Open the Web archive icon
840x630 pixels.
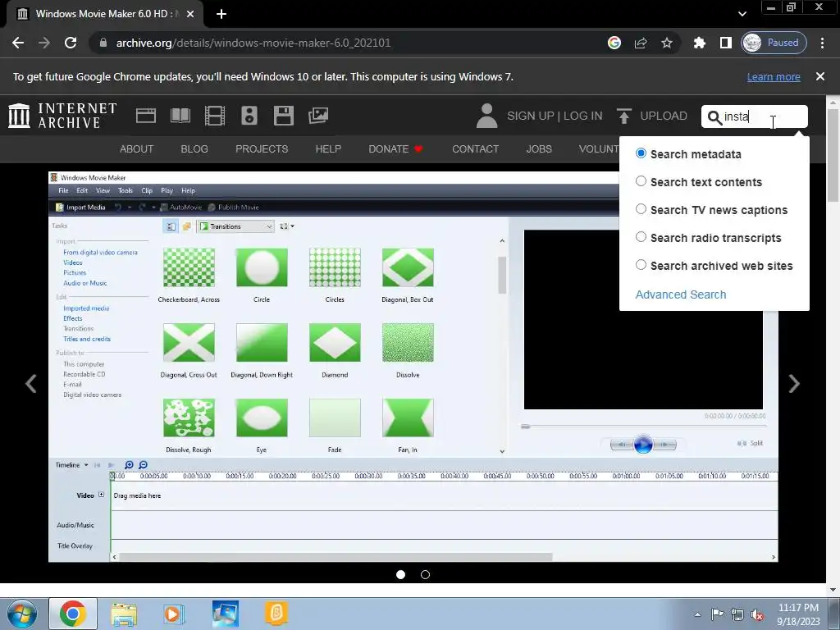tap(146, 116)
